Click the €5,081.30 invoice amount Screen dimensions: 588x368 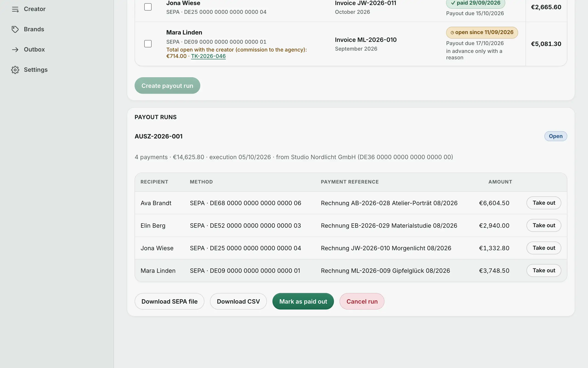(x=546, y=44)
